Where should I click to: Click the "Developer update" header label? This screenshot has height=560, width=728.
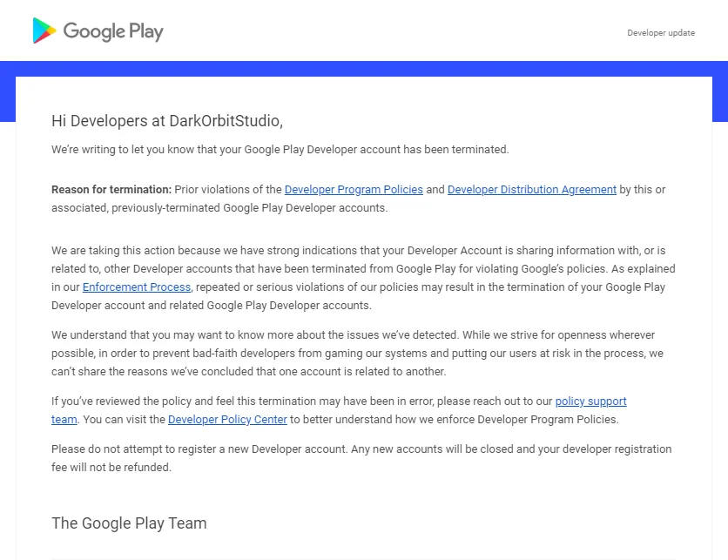660,33
